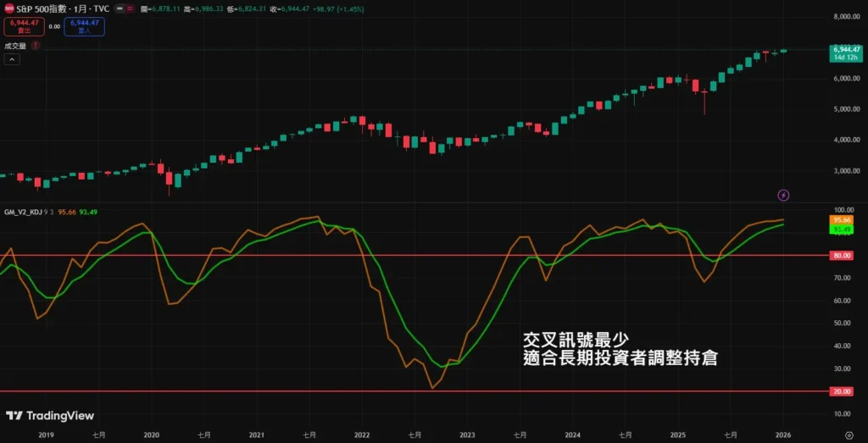Click the 2026 label on time axis
Image resolution: width=868 pixels, height=443 pixels.
(782, 433)
